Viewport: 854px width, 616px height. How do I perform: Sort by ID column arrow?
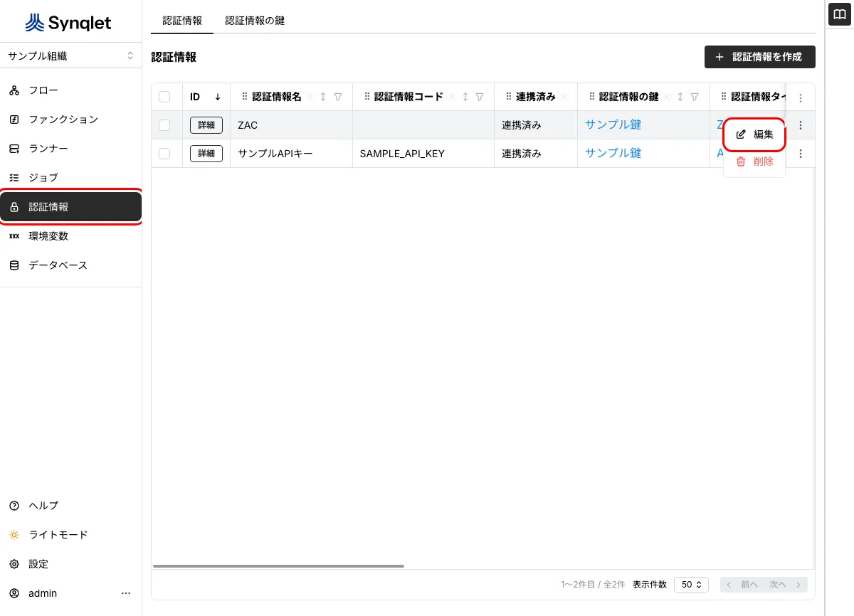coord(218,97)
